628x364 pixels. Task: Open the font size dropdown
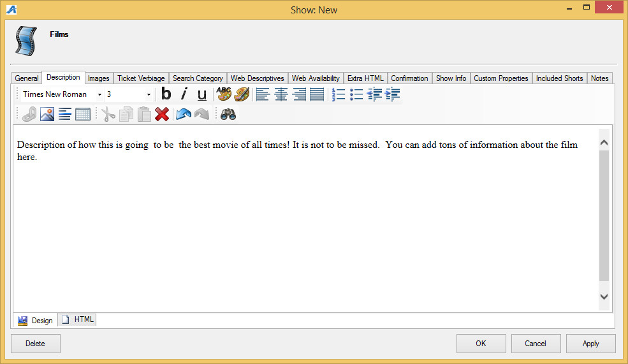[x=149, y=94]
